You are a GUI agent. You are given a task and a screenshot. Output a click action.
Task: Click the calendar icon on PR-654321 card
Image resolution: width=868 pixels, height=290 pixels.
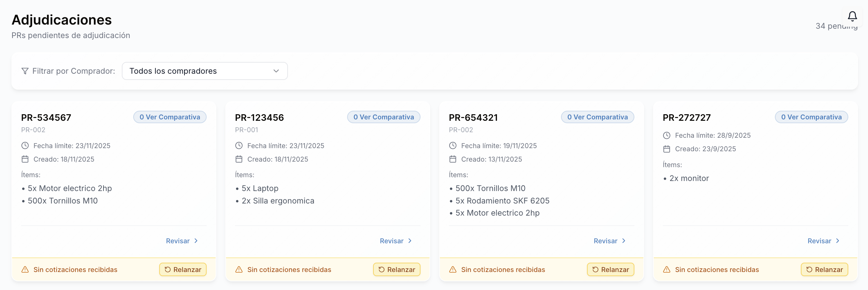[x=453, y=159]
